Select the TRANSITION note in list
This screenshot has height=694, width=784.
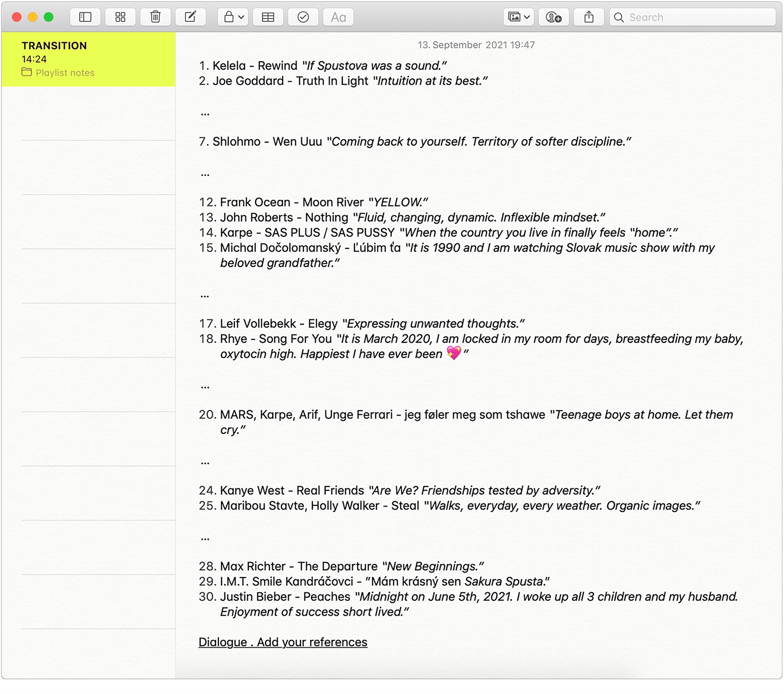(88, 59)
